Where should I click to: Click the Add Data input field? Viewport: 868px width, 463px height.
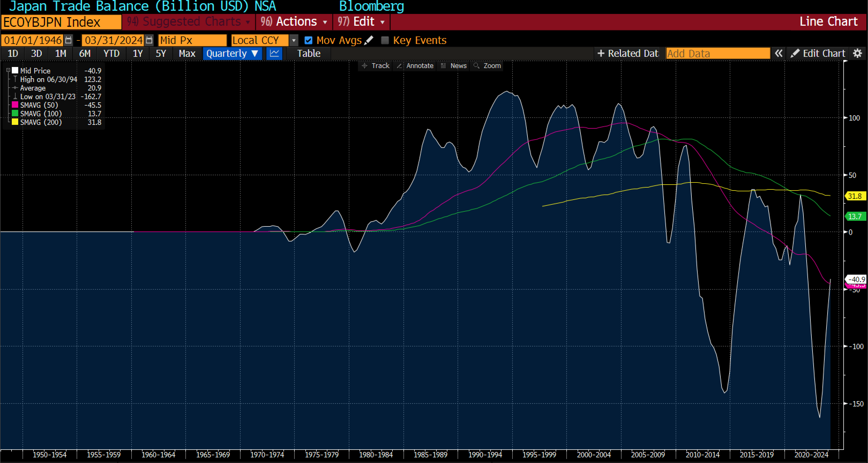(x=718, y=54)
